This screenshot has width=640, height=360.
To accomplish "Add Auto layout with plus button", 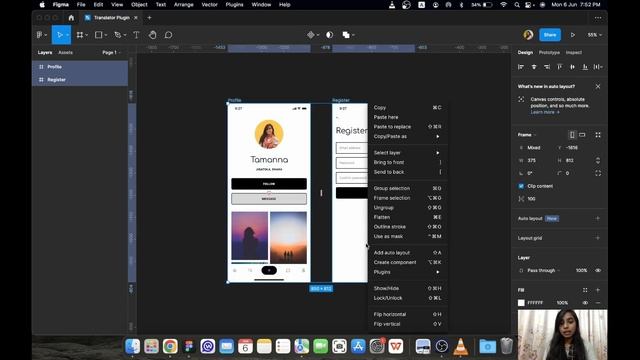I will 598,218.
